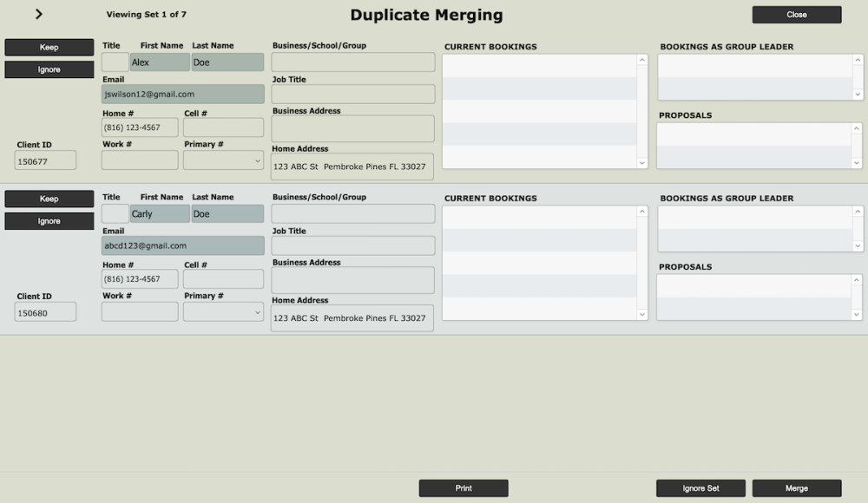Screen dimensions: 868x503
Task: Click the jswilson12@gmail.com email field
Action: (182, 95)
